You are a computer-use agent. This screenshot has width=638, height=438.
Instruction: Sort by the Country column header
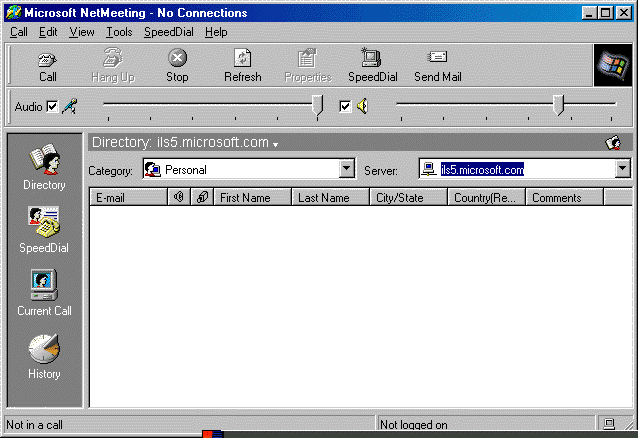[x=487, y=197]
